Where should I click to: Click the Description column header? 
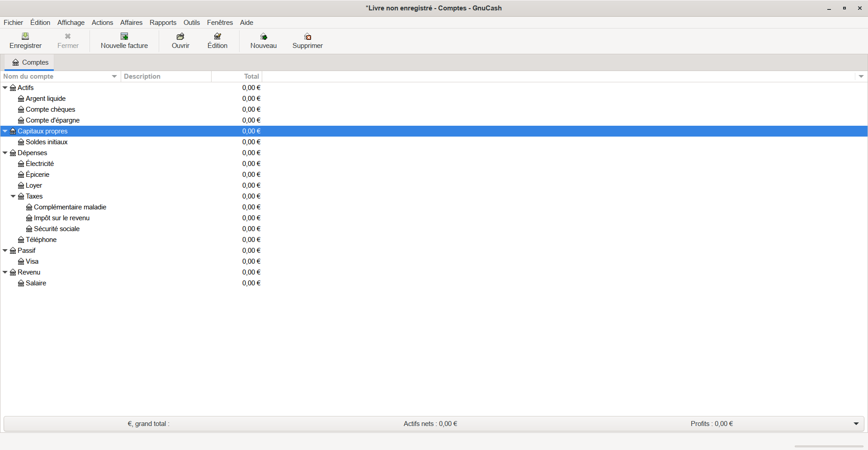click(165, 76)
